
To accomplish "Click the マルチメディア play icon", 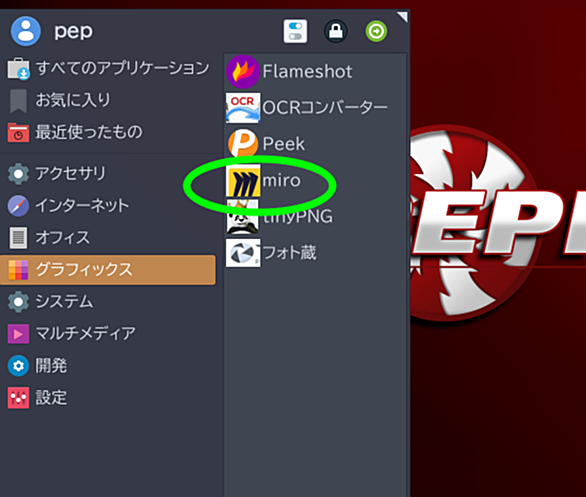I will [18, 334].
